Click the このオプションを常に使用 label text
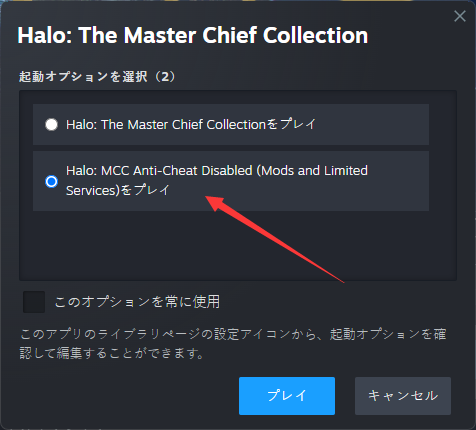 (137, 302)
